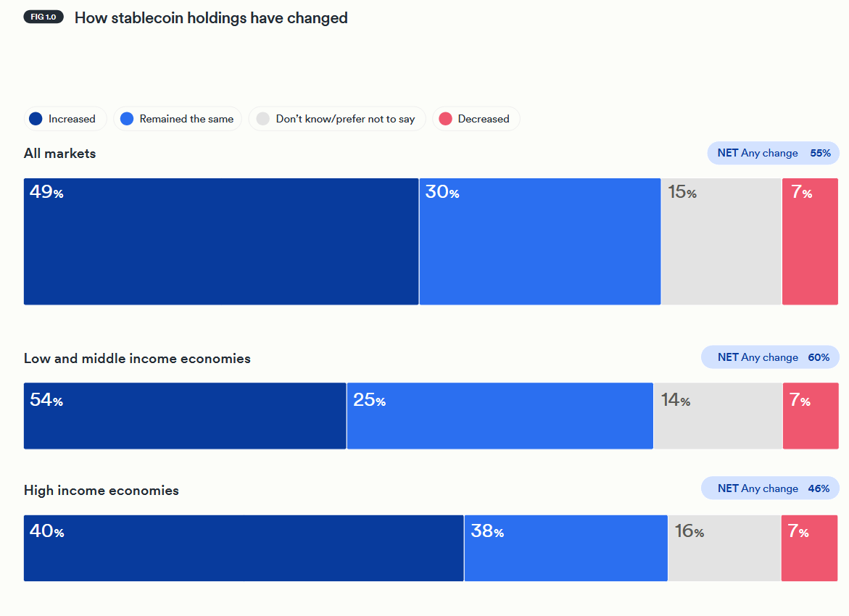Select the 16% Don't know bar segment
Screen dimensions: 849x616
724,548
